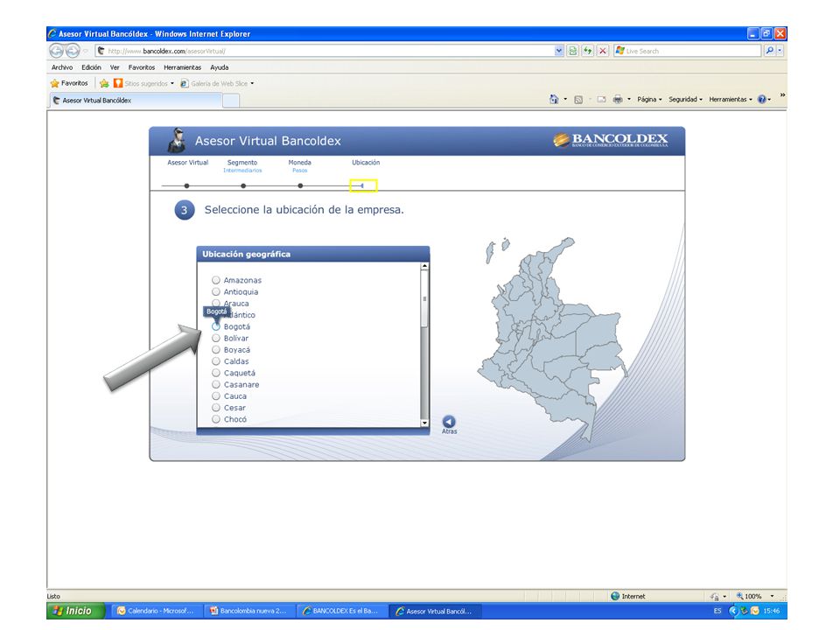Select the Cauca radio button
The width and height of the screenshot is (840, 630).
pyautogui.click(x=216, y=395)
